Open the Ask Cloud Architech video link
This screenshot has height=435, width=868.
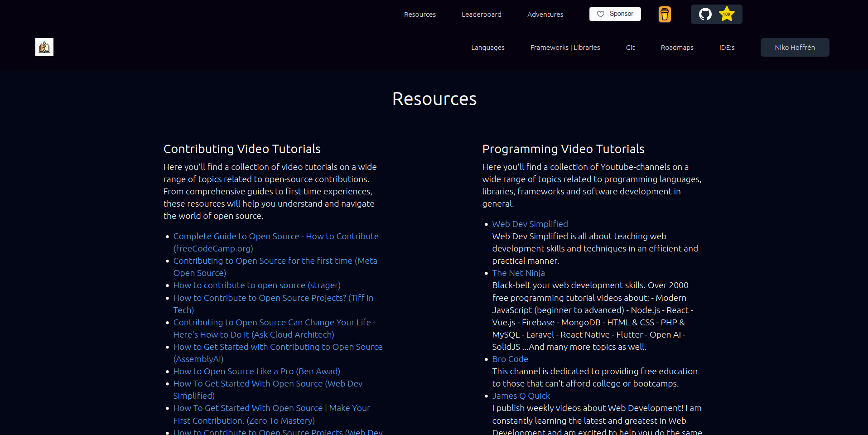pyautogui.click(x=275, y=329)
